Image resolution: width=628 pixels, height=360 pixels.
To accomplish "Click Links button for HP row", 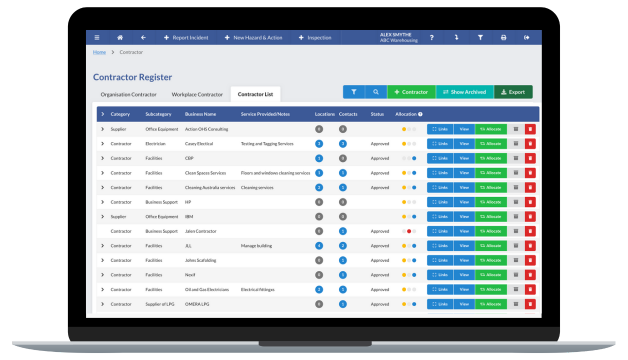I will (440, 202).
